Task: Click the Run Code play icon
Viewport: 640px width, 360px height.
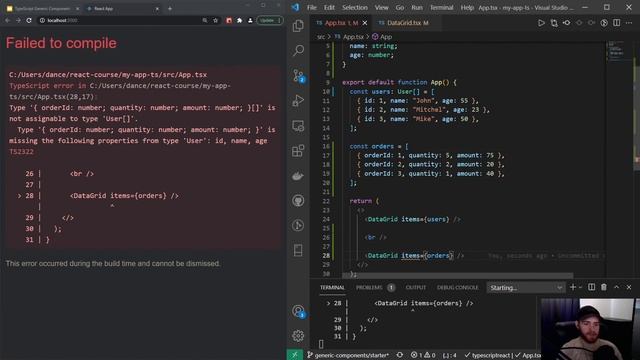Action: pyautogui.click(x=541, y=23)
